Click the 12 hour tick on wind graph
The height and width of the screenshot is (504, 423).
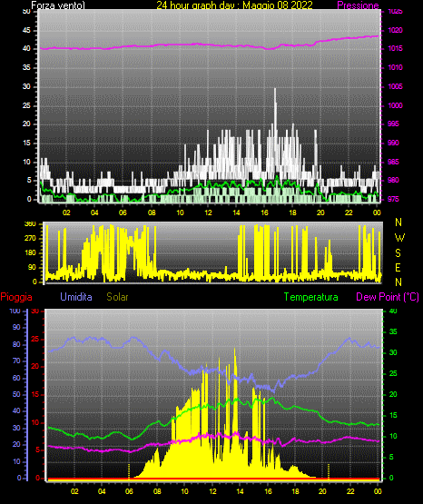208,212
